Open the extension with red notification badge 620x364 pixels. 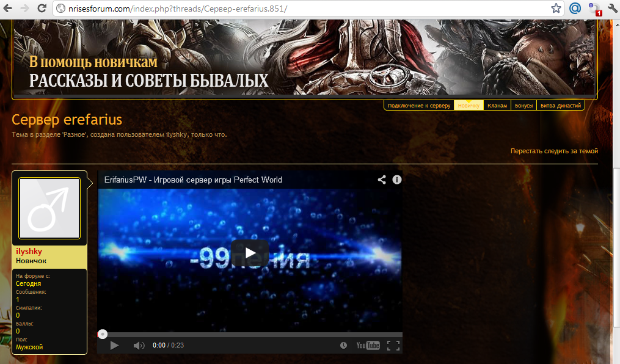[594, 9]
